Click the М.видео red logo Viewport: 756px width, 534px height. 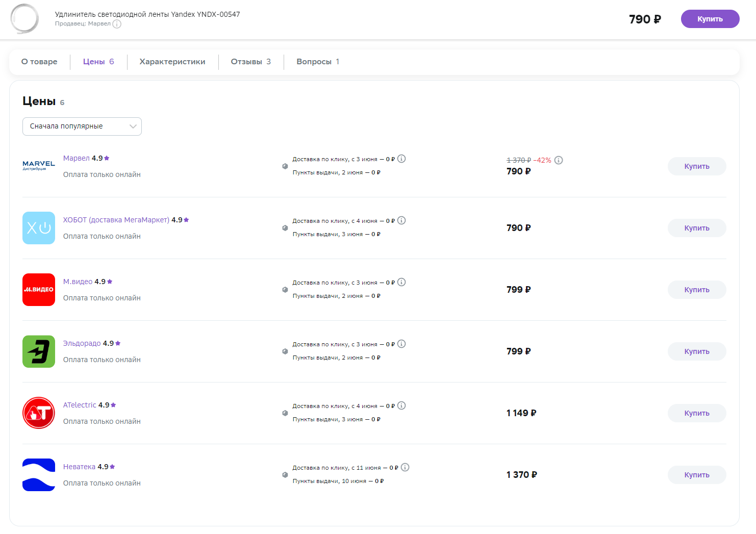(39, 290)
